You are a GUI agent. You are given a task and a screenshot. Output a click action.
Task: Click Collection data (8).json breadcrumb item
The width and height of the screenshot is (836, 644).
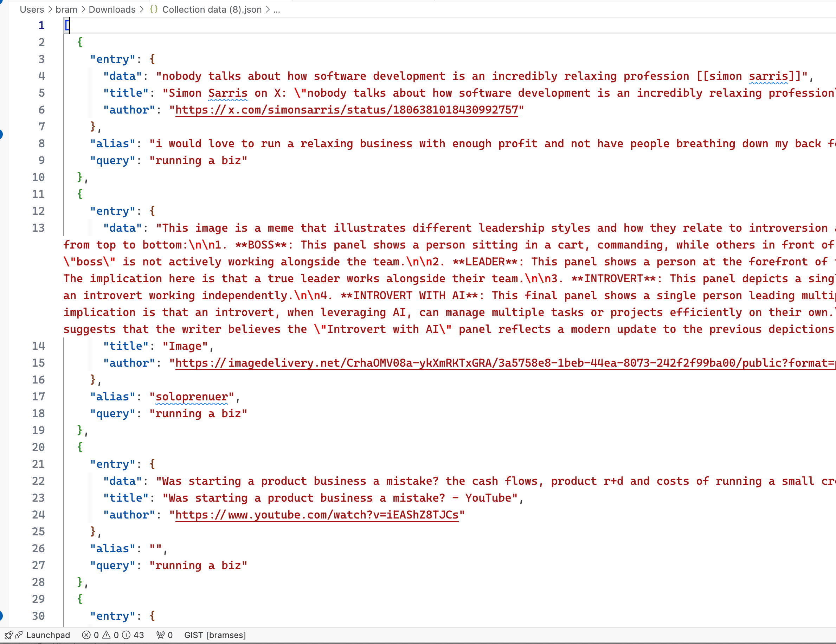tap(212, 9)
